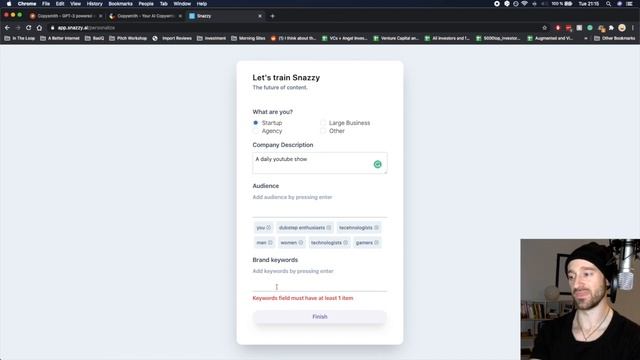Viewport: 640px width, 360px height.
Task: Remove the 'you' audience tag
Action: 269,228
